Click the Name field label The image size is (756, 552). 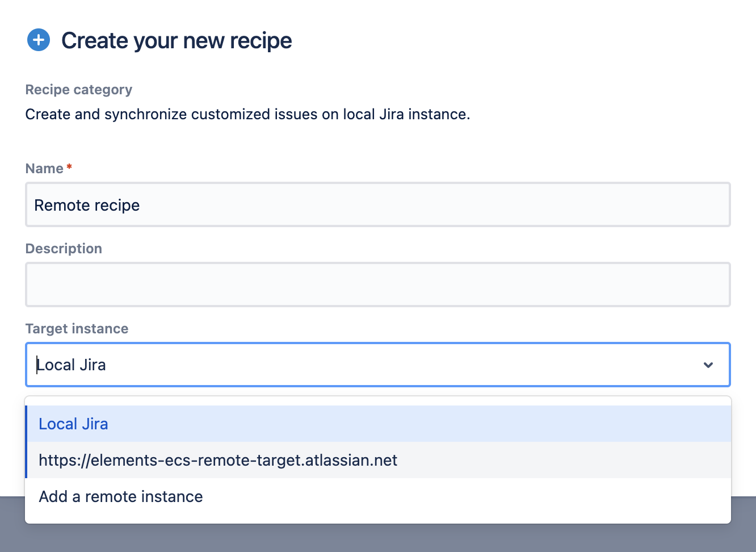pos(43,168)
